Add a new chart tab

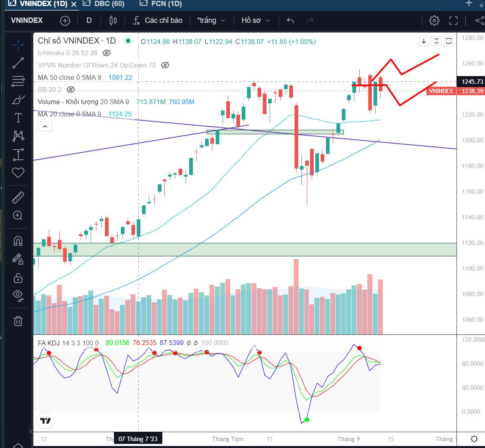[469, 3]
